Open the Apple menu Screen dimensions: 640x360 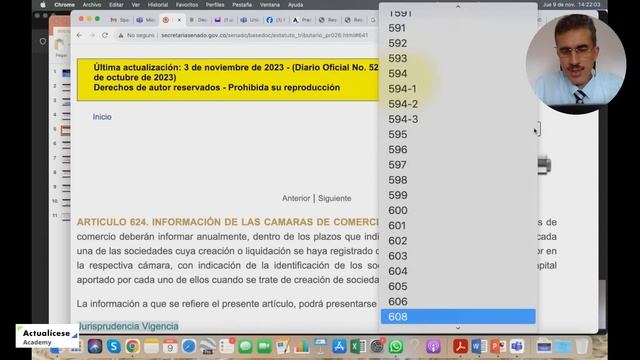tap(43, 5)
